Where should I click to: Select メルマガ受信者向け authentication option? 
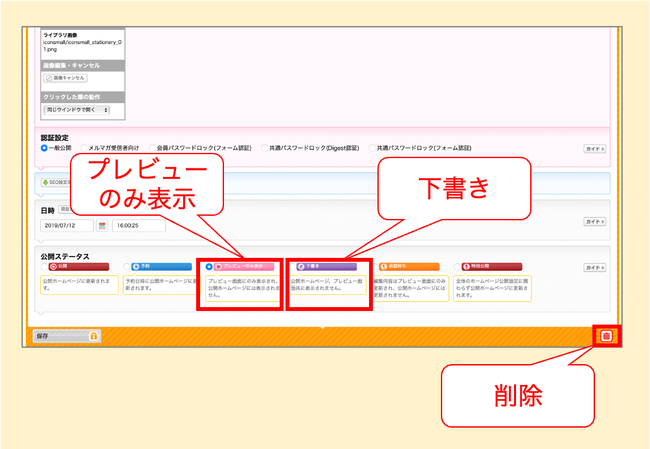click(85, 147)
